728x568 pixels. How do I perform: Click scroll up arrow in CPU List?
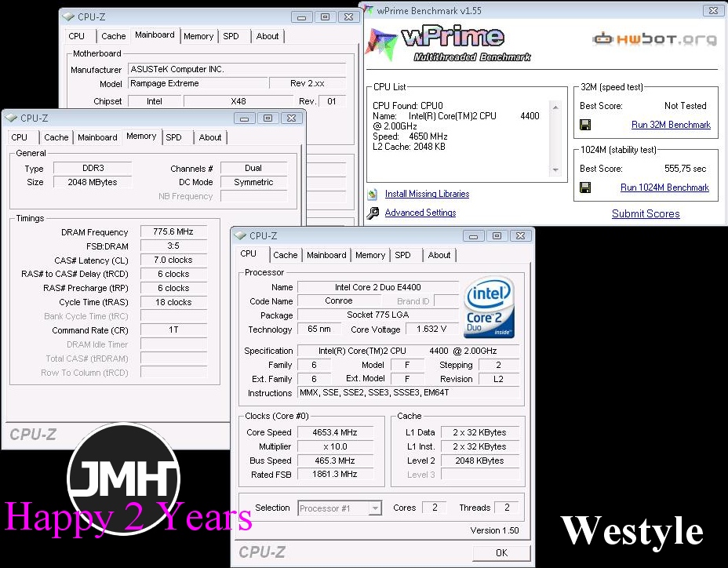555,107
